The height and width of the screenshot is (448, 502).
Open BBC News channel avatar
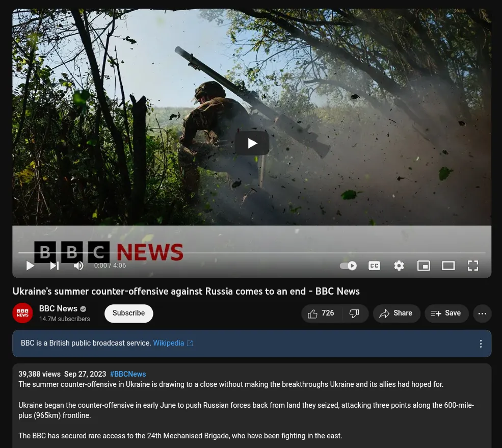tap(22, 313)
